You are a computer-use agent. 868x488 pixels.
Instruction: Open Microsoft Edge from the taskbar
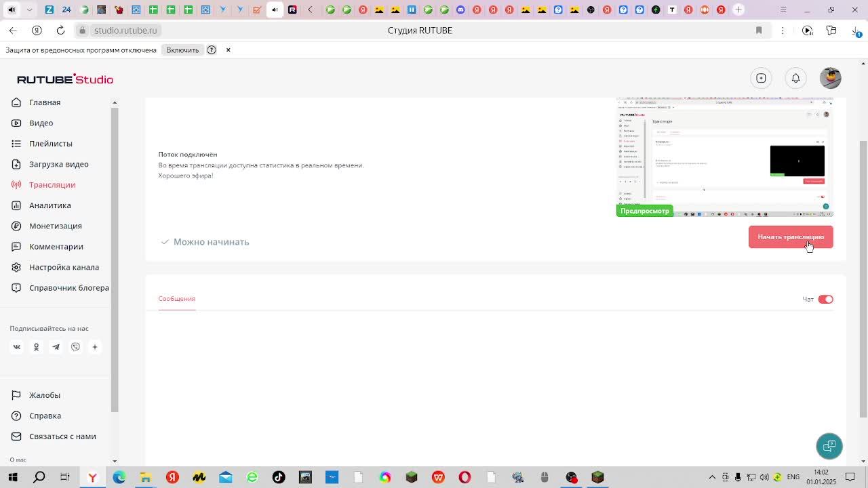coord(119,477)
